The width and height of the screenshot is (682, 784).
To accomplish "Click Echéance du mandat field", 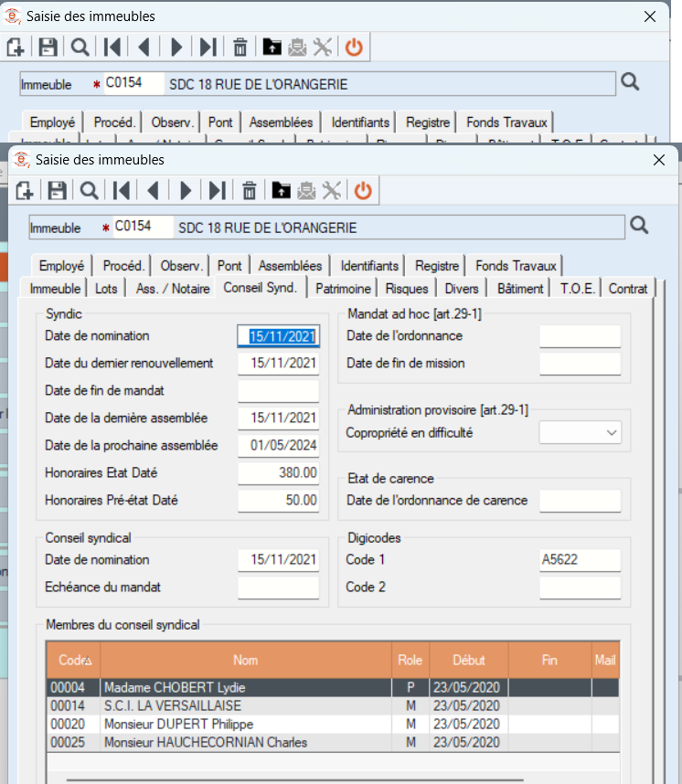I will coord(278,587).
